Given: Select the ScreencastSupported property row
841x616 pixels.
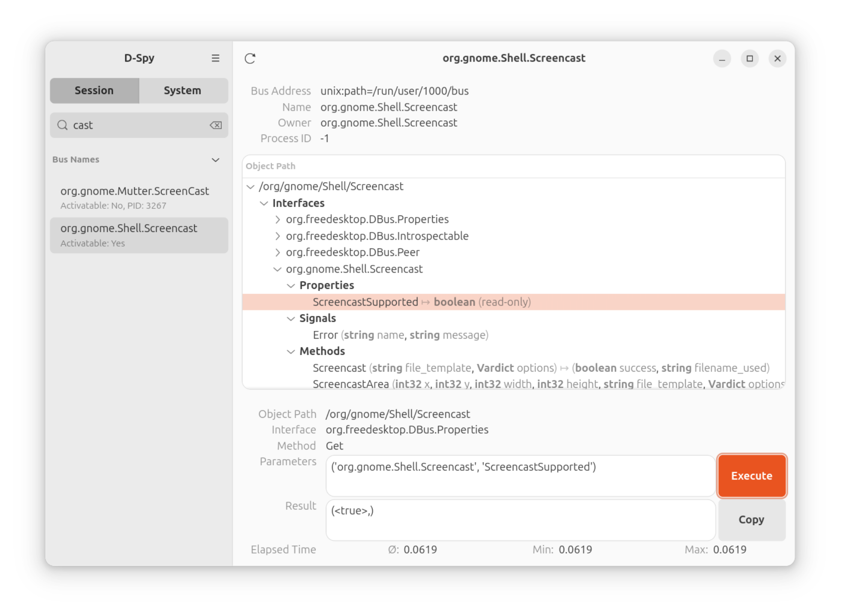Looking at the screenshot, I should [x=513, y=302].
